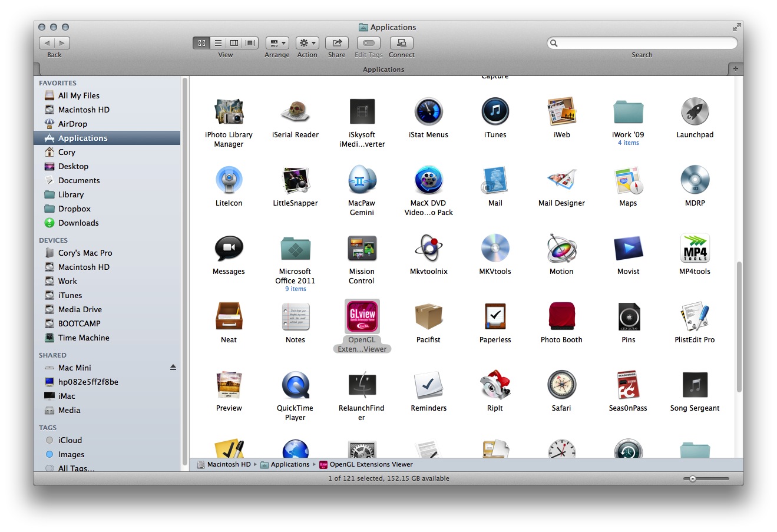Toggle the Edit Tags toolbar button
Viewport: 777px width, 532px height.
click(x=369, y=43)
